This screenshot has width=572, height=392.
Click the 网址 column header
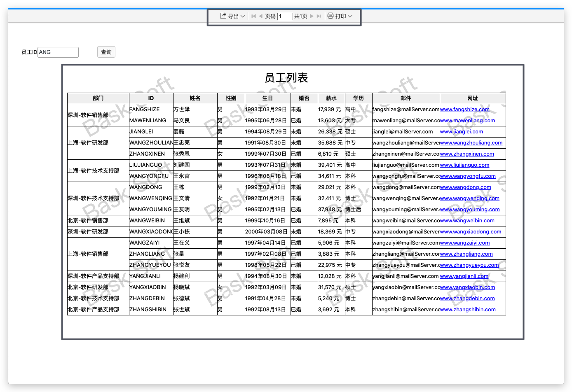pos(473,98)
